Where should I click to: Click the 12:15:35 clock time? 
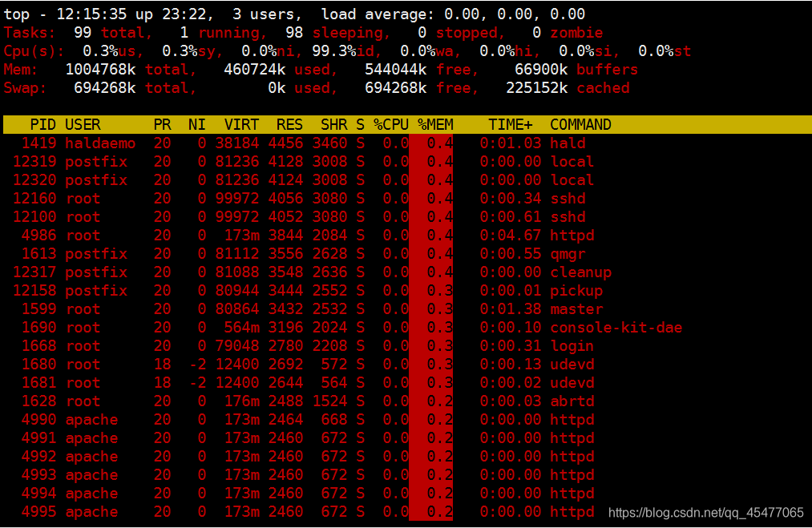(x=91, y=14)
